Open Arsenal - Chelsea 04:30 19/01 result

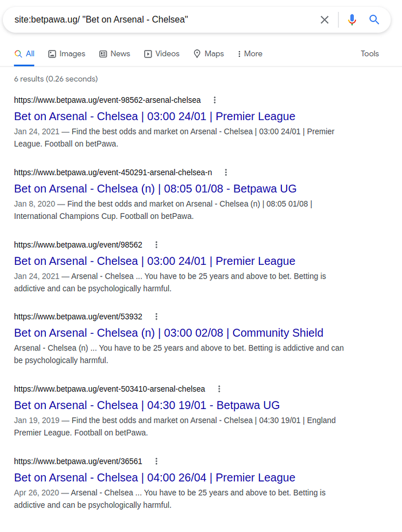[146, 405]
